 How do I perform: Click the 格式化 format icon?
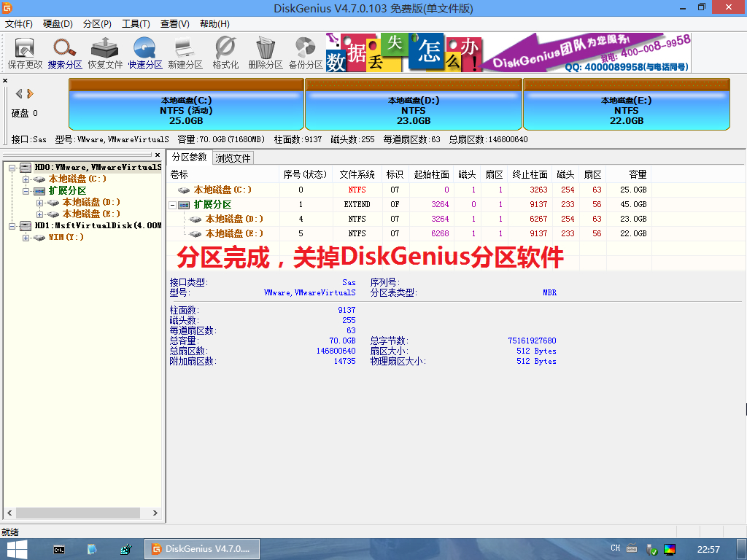225,52
